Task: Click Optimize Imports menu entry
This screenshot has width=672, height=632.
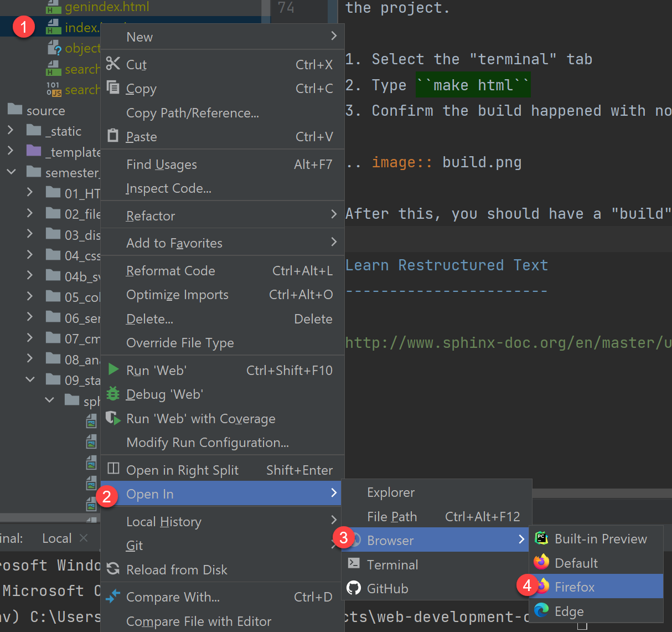Action: click(222, 294)
